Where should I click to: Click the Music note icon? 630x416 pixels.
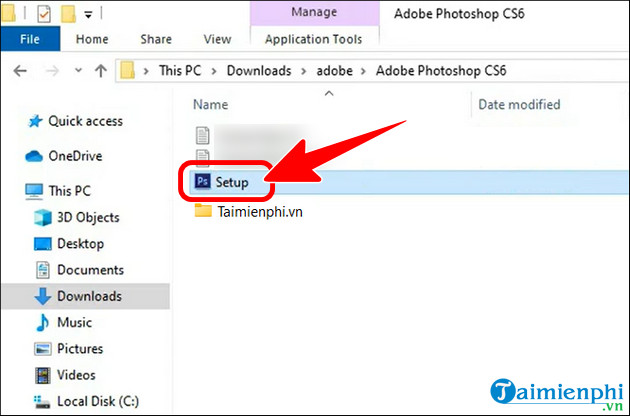(42, 322)
